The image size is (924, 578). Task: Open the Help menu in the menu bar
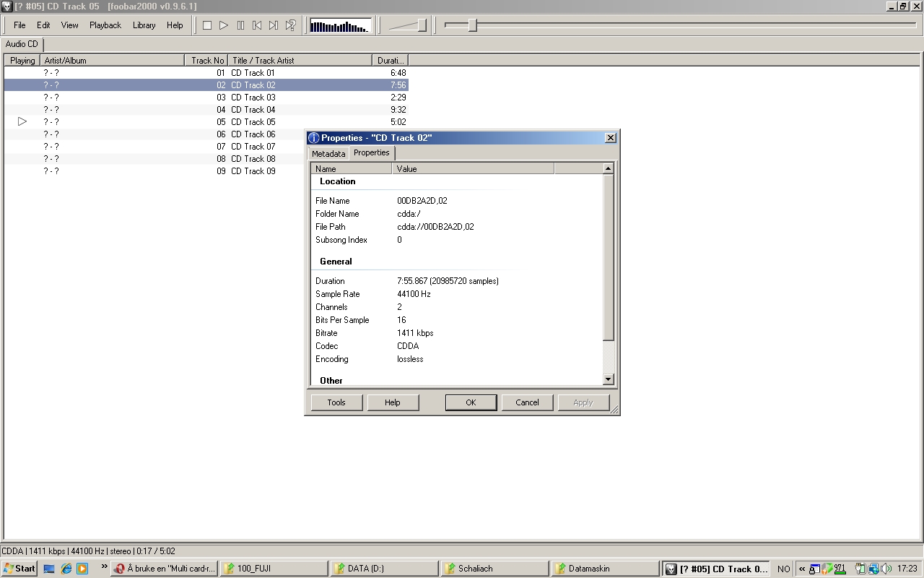(175, 25)
